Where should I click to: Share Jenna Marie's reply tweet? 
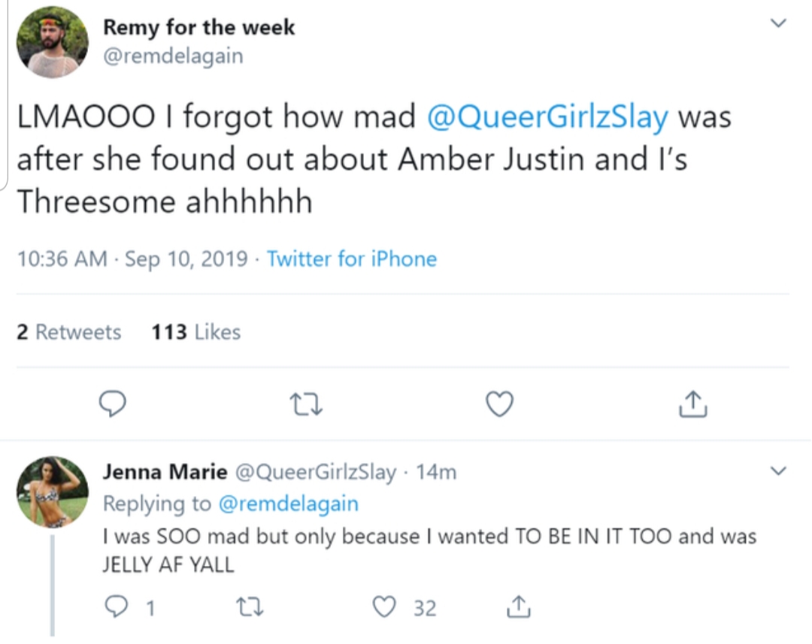518,606
